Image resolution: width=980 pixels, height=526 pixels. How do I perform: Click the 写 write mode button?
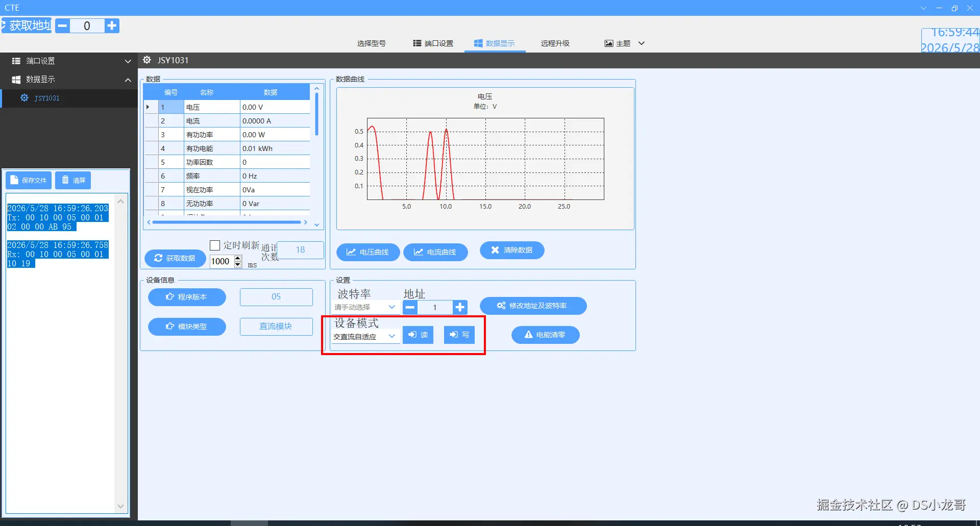tap(459, 335)
